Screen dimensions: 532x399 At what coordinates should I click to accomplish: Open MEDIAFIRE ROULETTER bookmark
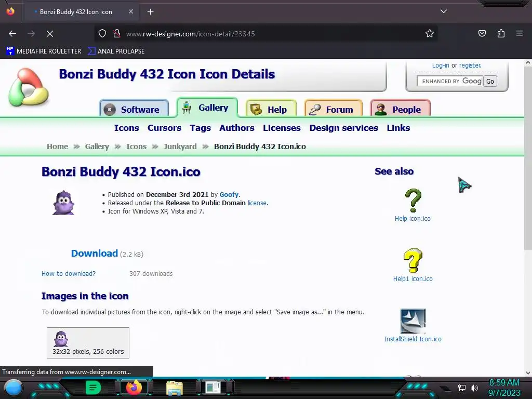[x=44, y=51]
